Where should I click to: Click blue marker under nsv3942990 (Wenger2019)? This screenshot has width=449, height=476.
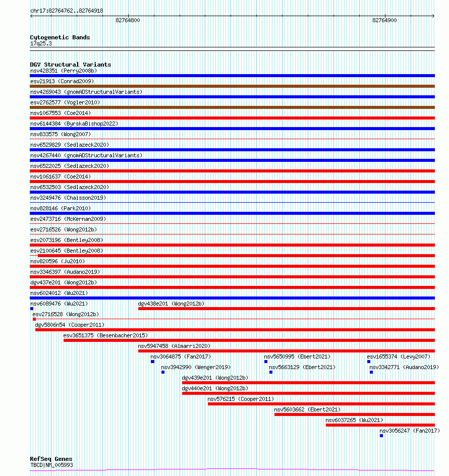(163, 372)
